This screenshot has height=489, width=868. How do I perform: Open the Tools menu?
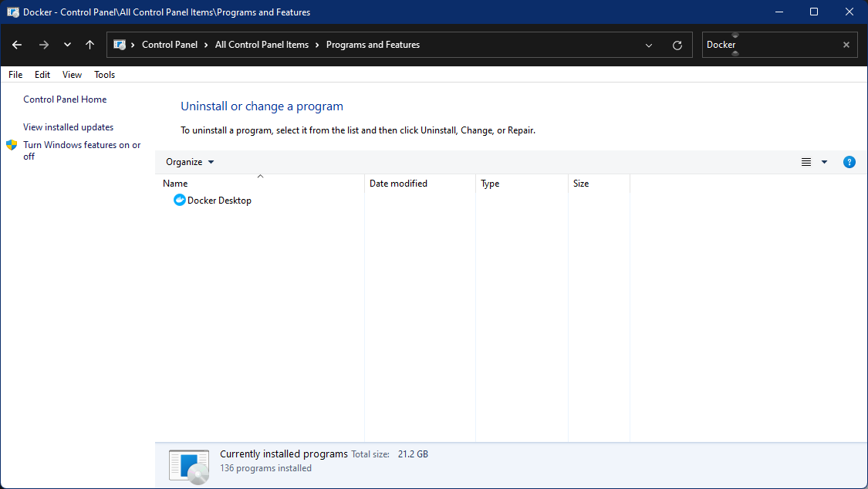point(104,74)
